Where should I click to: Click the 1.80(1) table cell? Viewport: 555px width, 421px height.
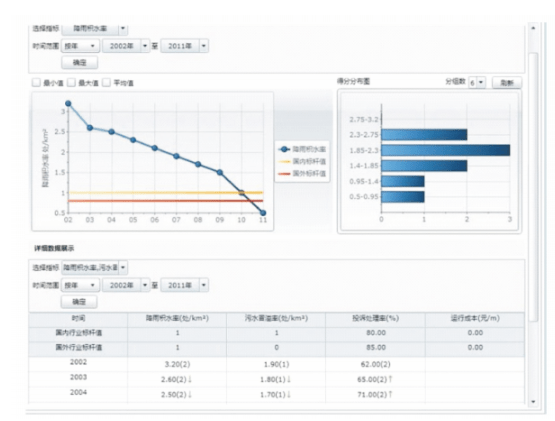[x=275, y=380]
